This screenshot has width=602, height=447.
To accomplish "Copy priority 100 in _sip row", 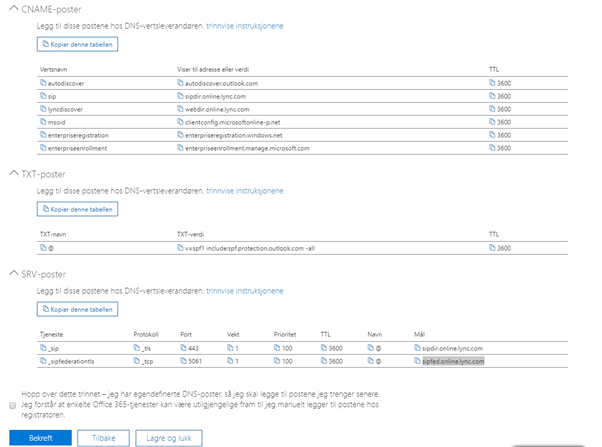I will (277, 348).
